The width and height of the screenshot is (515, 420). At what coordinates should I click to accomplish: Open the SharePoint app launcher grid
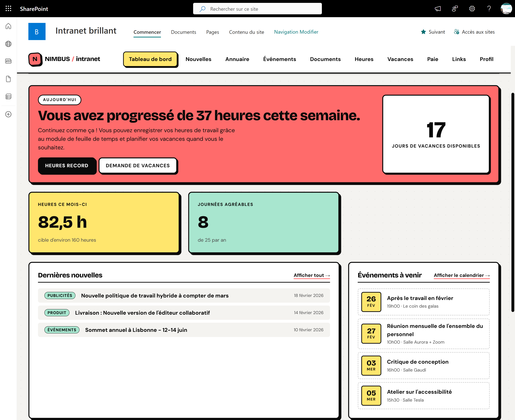pyautogui.click(x=8, y=9)
